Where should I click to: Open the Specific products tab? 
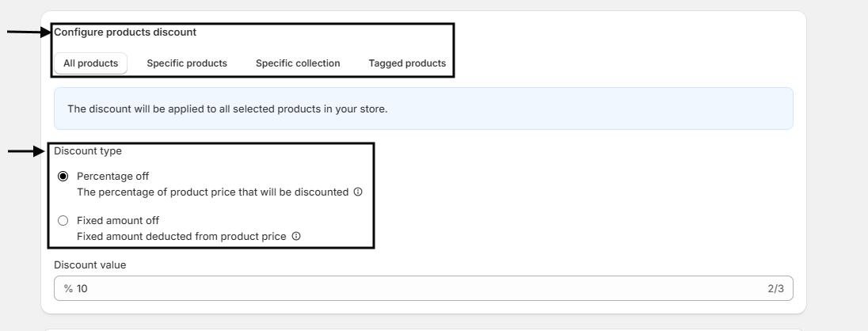[x=187, y=63]
